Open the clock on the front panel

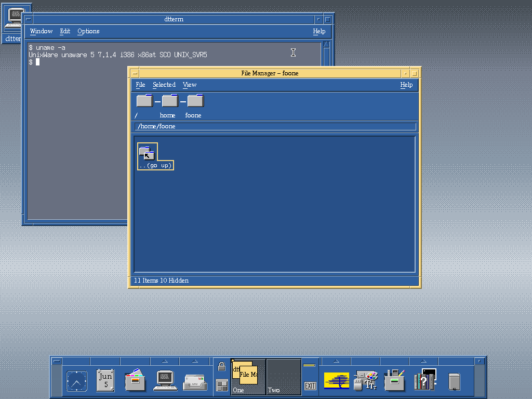pos(76,381)
